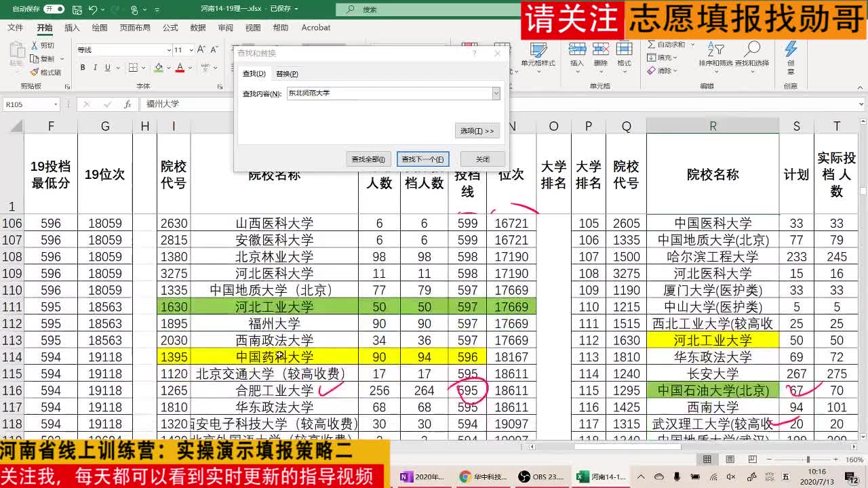
Task: Open the 清除 clear menu
Action: click(662, 70)
